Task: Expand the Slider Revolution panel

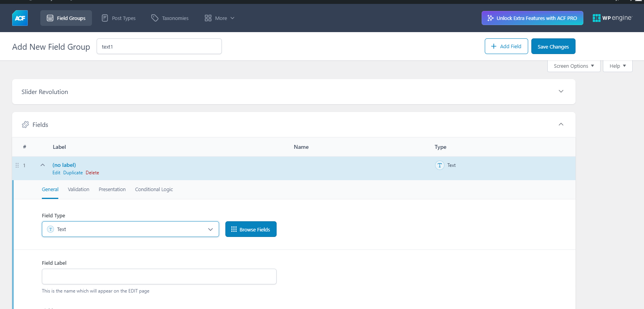Action: click(x=561, y=92)
